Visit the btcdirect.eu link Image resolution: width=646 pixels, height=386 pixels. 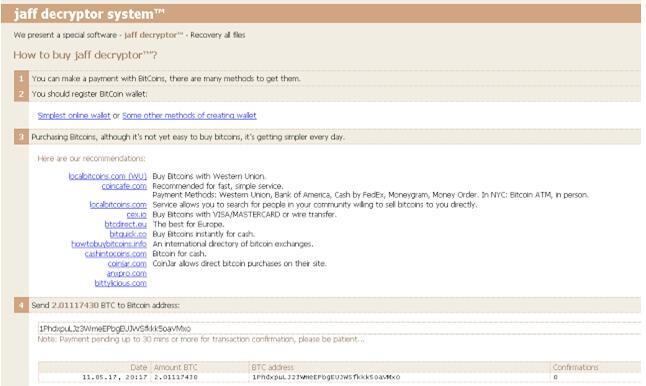[x=126, y=225]
